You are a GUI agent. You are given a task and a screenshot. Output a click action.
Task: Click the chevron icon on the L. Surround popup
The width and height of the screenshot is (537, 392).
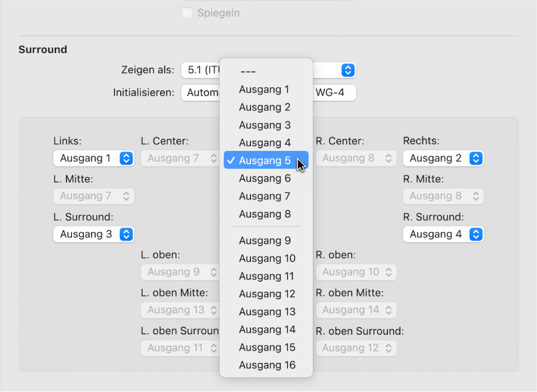(127, 234)
